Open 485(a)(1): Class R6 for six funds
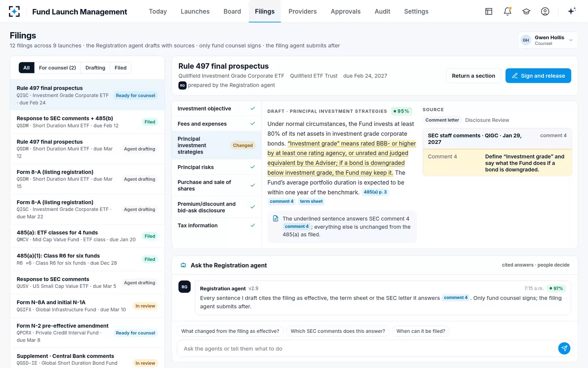 tap(87, 259)
